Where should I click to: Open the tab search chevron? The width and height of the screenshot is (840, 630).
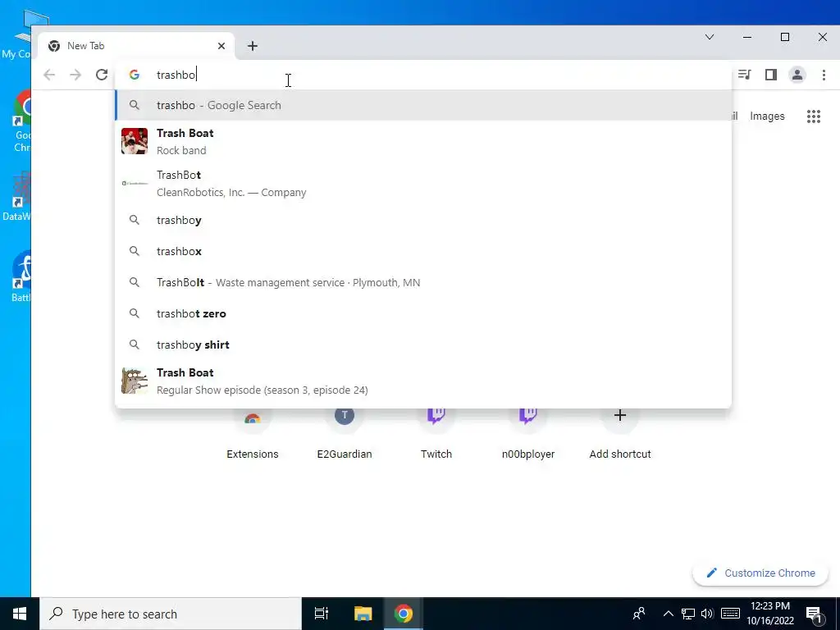click(x=710, y=37)
